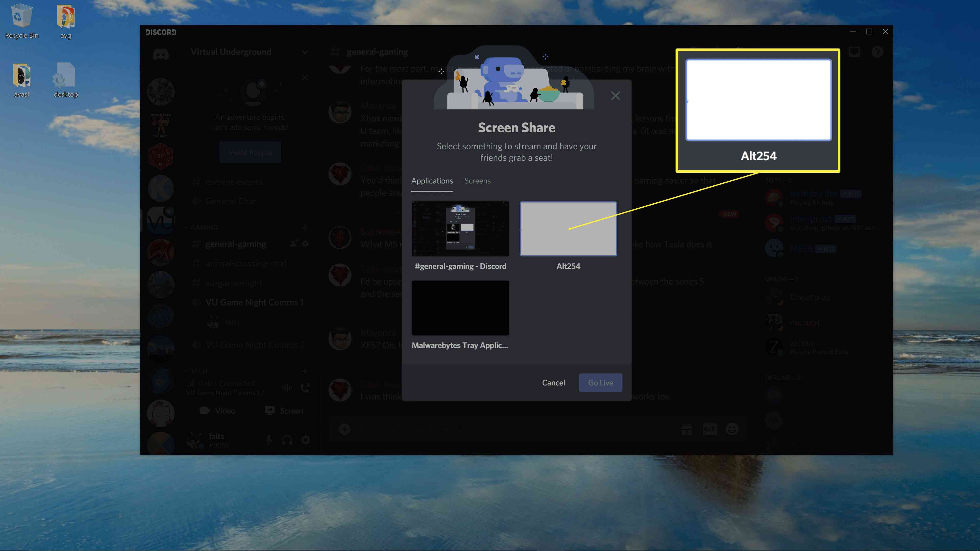Viewport: 980px width, 551px height.
Task: Click the Invite People button
Action: pyautogui.click(x=250, y=153)
